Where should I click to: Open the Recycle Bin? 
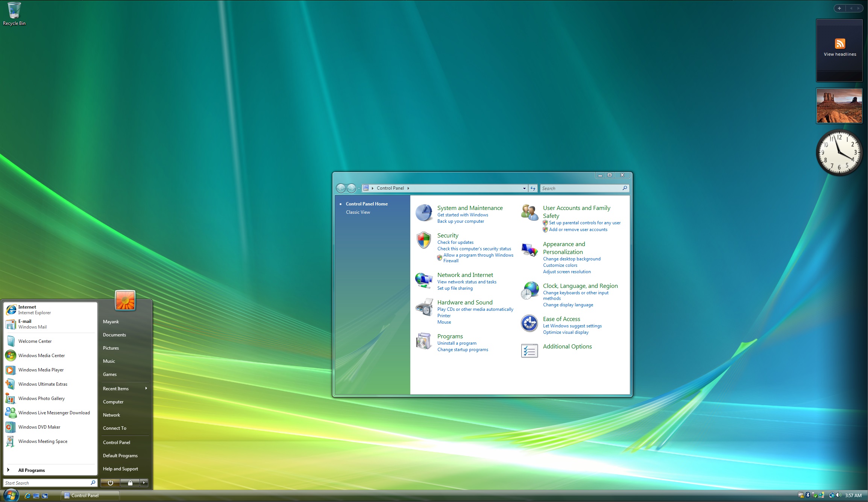[14, 9]
